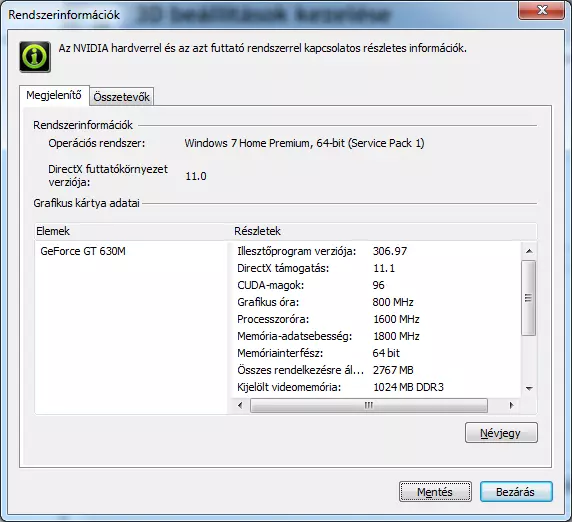572x522 pixels.
Task: Click the green NVIDIA info icon
Action: tap(35, 57)
